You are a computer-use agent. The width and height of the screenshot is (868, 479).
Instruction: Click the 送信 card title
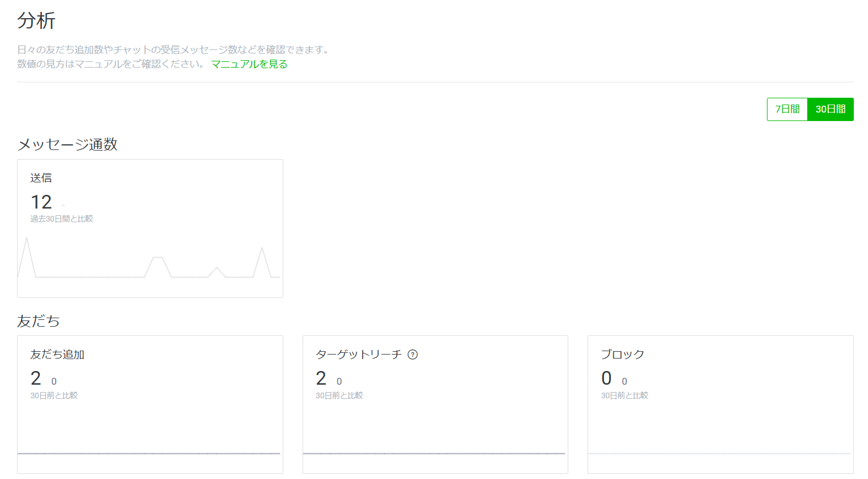point(41,178)
